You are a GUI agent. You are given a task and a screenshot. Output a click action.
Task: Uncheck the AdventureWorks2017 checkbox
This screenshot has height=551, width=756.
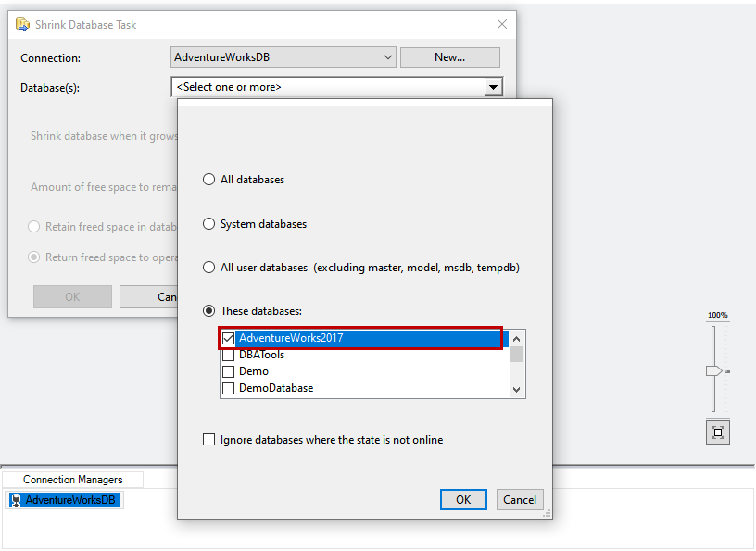(229, 338)
